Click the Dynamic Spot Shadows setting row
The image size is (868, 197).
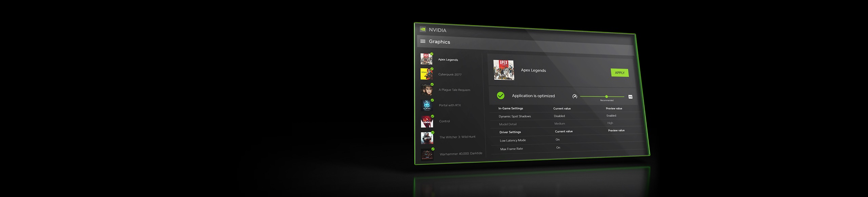click(x=515, y=116)
